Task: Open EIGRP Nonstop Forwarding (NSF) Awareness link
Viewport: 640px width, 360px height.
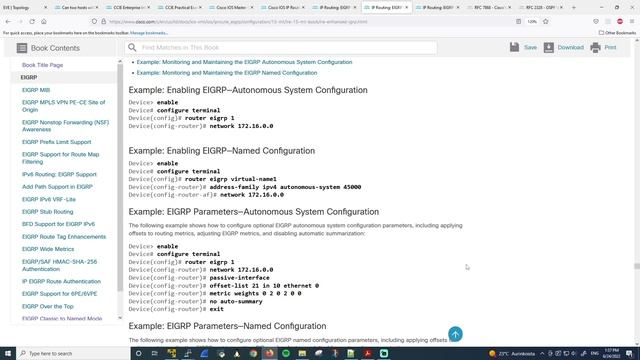Action: [65, 126]
